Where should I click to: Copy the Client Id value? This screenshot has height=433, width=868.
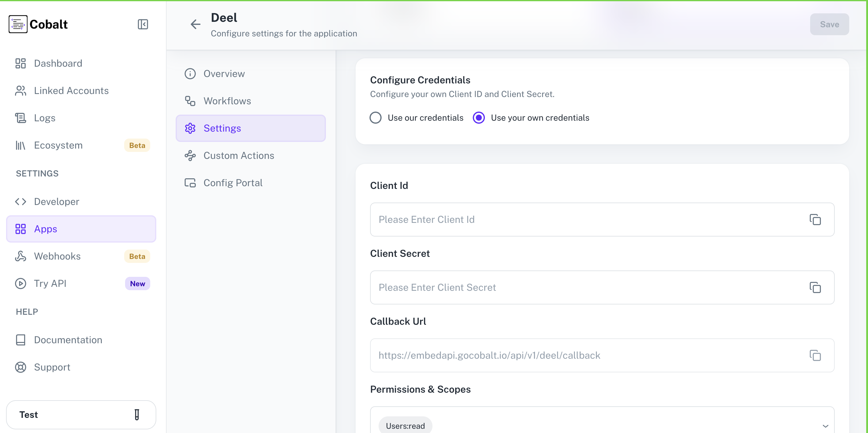coord(815,220)
